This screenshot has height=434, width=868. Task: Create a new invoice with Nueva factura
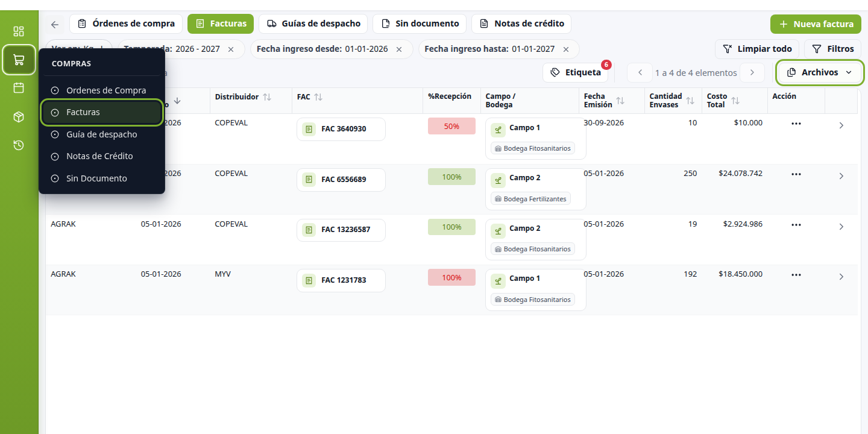(816, 24)
